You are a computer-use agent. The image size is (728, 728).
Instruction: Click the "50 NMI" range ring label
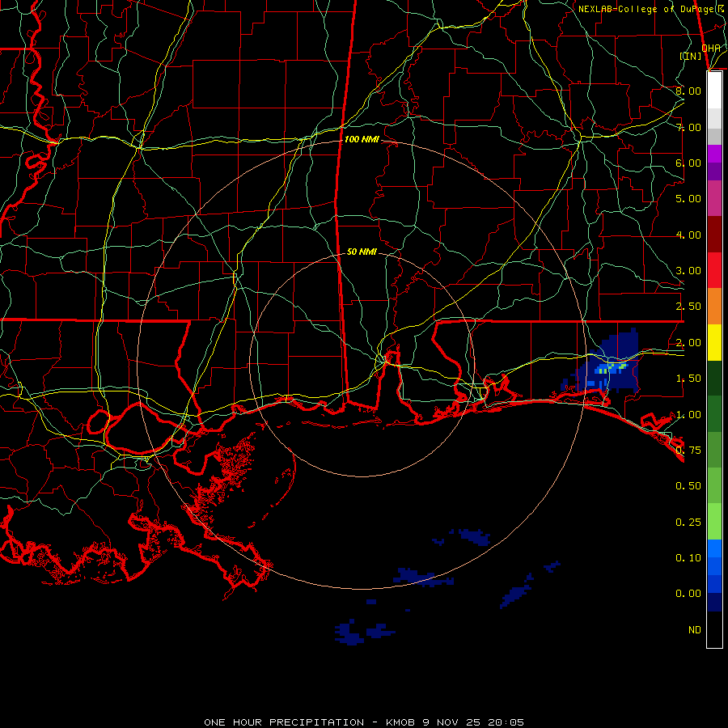click(362, 252)
